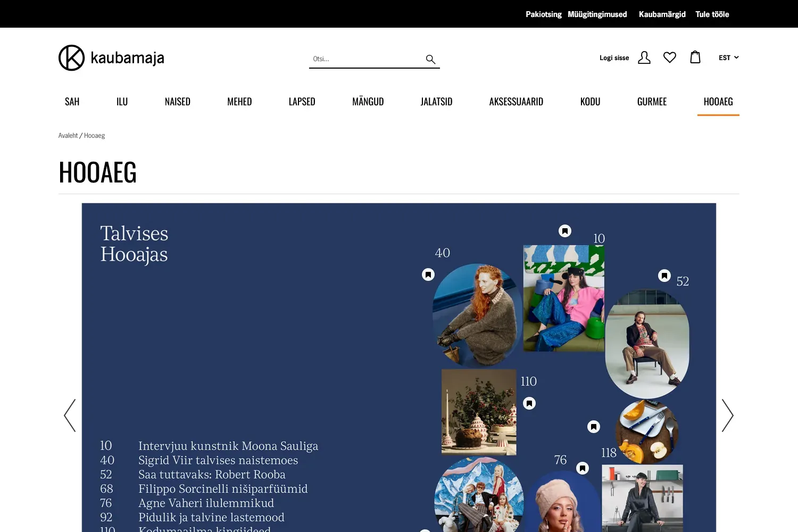Open the NAISED menu category
The height and width of the screenshot is (532, 798).
[x=177, y=102]
